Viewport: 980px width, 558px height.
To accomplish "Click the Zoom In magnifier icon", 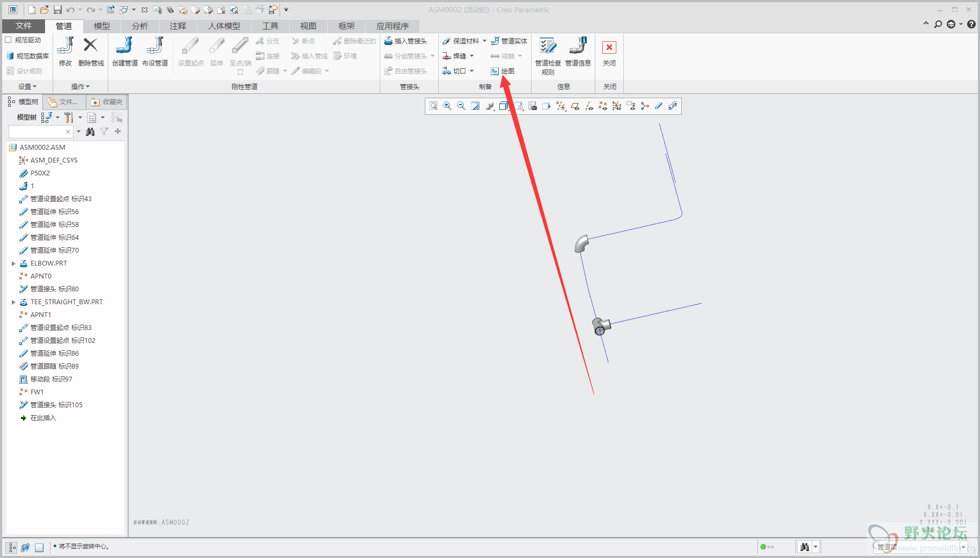I will (447, 106).
